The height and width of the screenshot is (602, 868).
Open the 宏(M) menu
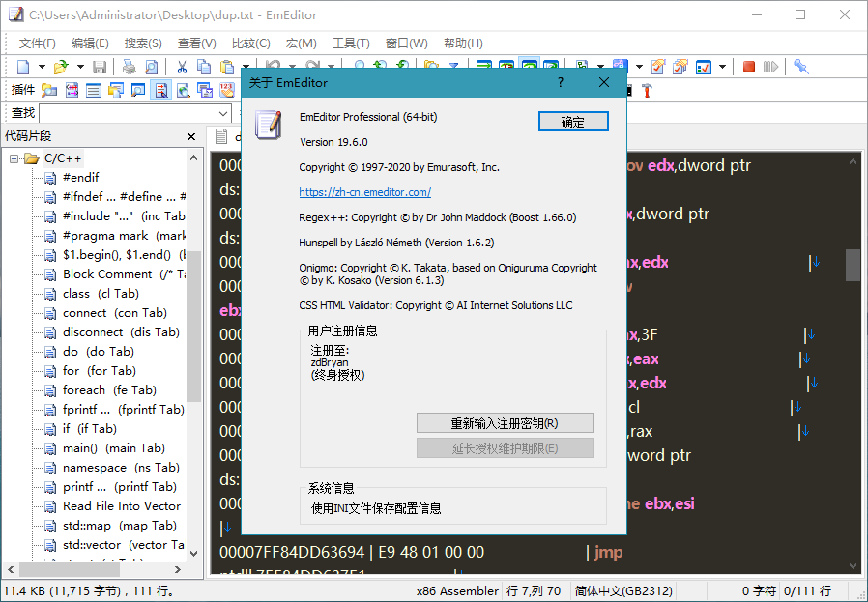[301, 43]
